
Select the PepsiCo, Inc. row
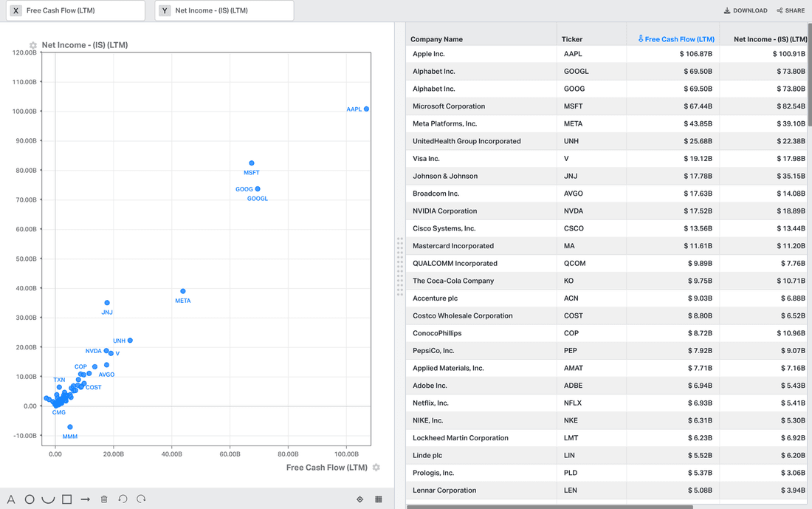pyautogui.click(x=607, y=350)
